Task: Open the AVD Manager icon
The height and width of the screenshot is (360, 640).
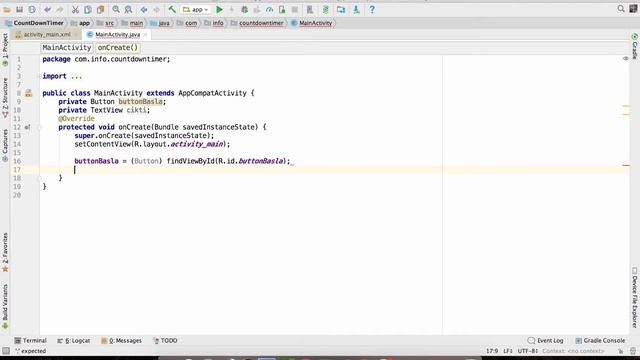Action: (x=310, y=9)
